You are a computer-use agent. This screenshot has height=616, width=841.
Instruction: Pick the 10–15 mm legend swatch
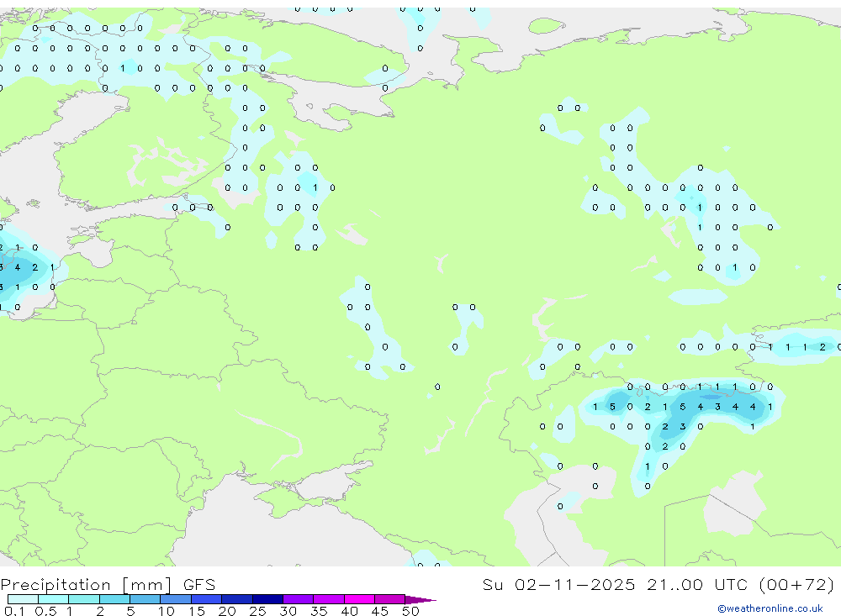point(176,599)
